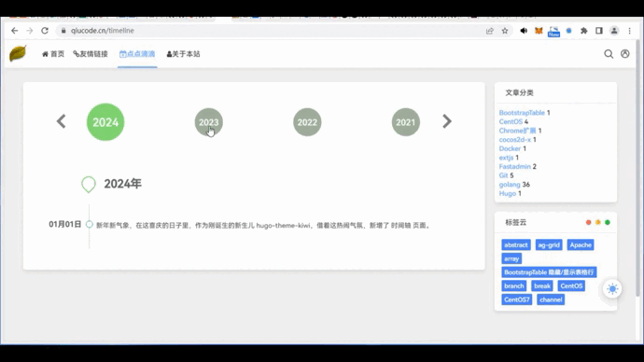
Task: Select the 2023 year circle
Action: pos(209,122)
